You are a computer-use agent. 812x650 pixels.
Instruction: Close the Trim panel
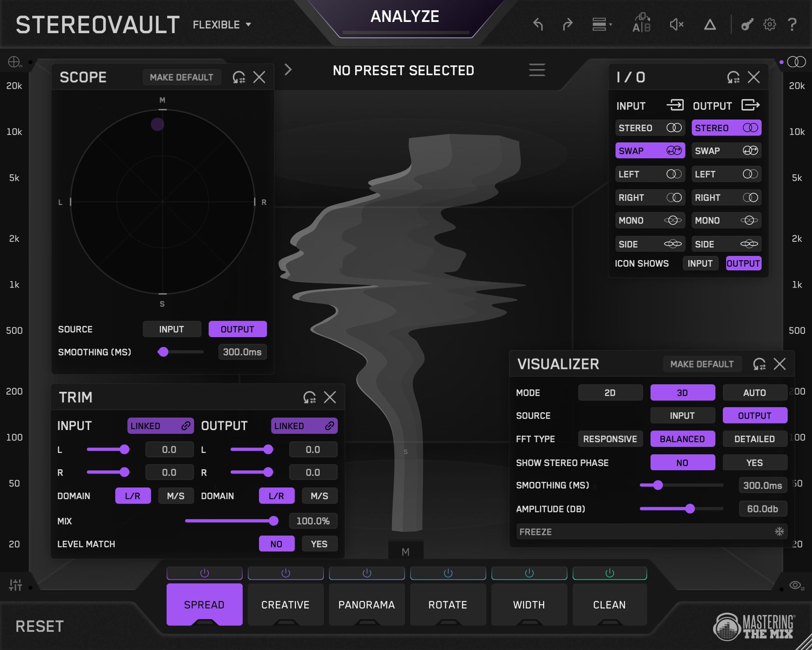click(330, 397)
